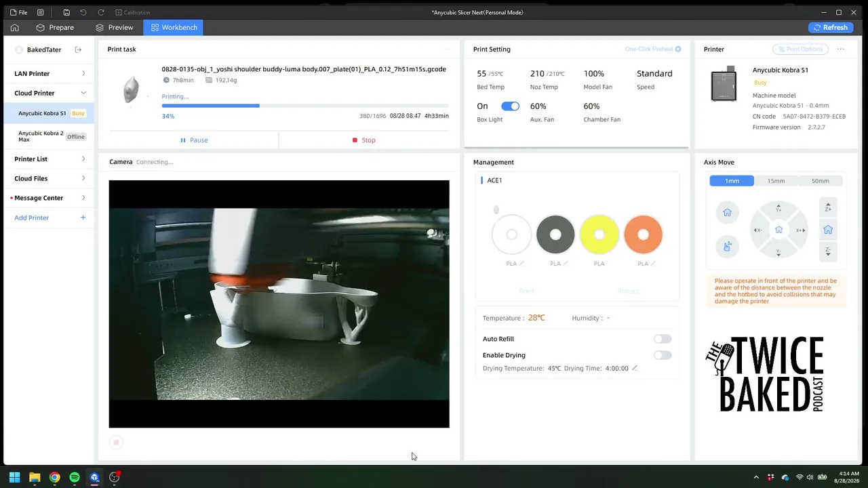The image size is (868, 488).
Task: Select the yellow filament spool
Action: pyautogui.click(x=599, y=235)
